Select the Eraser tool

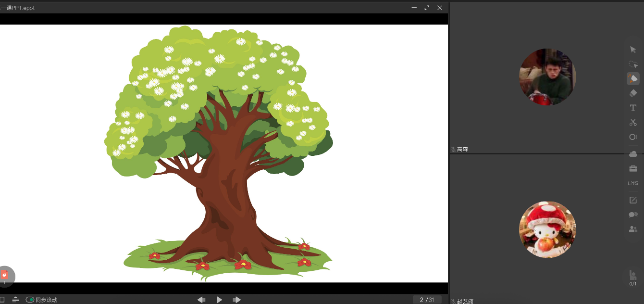click(x=633, y=93)
